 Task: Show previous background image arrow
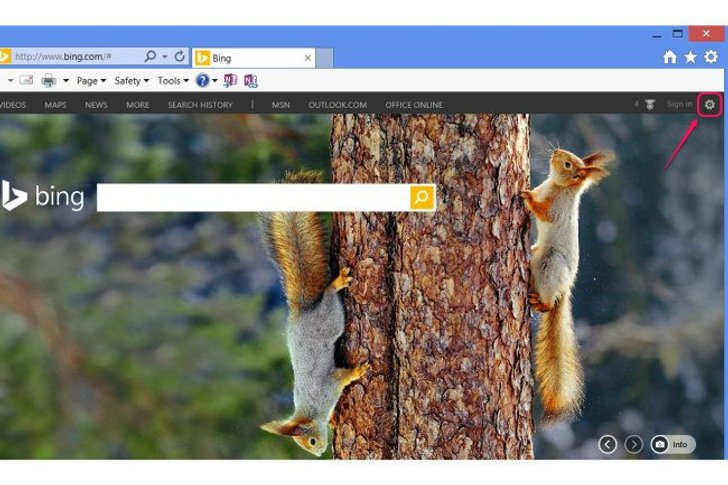pyautogui.click(x=608, y=444)
